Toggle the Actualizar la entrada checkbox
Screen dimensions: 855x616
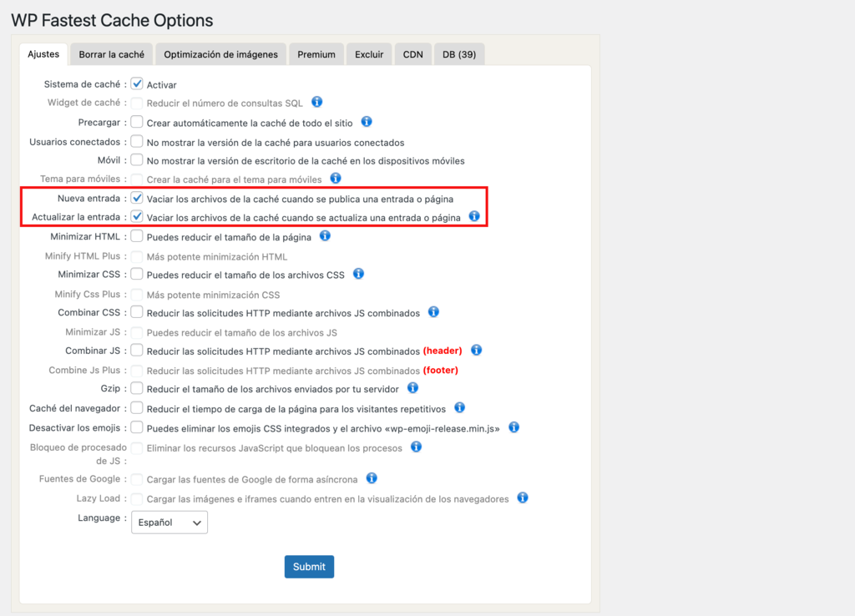pos(137,216)
